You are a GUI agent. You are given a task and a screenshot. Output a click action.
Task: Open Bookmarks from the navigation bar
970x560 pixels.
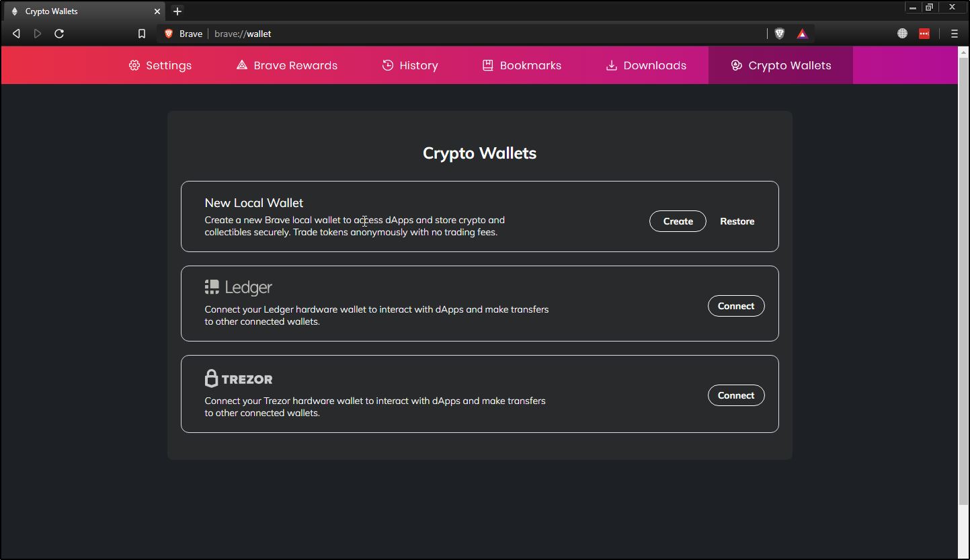coord(521,65)
